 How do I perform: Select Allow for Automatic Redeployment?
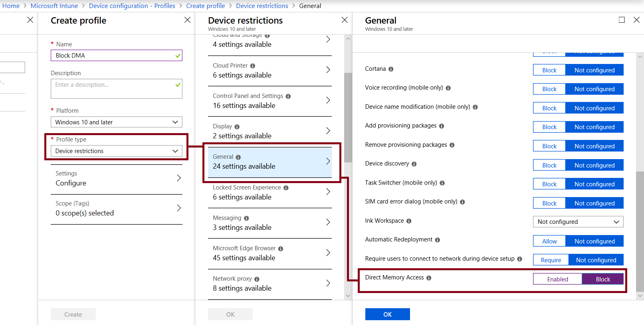(549, 241)
